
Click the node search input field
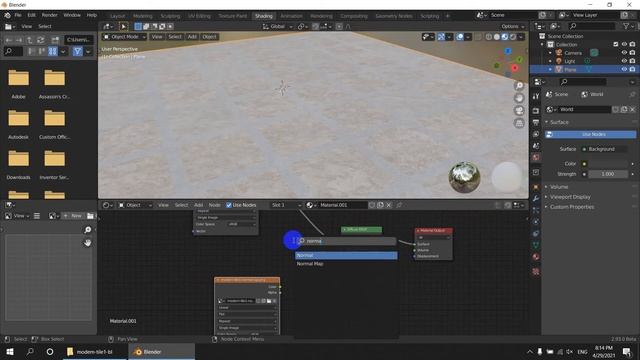point(346,241)
